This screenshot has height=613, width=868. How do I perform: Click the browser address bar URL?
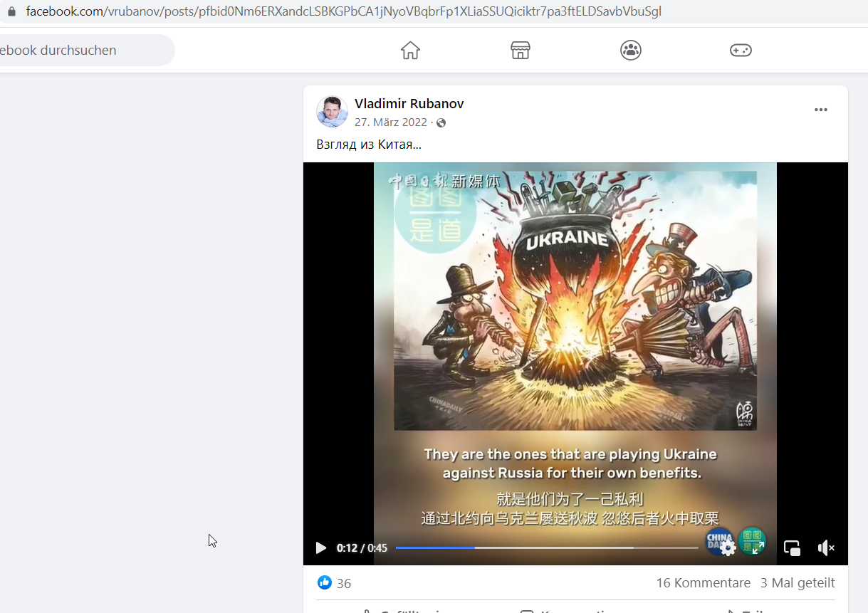pos(344,11)
